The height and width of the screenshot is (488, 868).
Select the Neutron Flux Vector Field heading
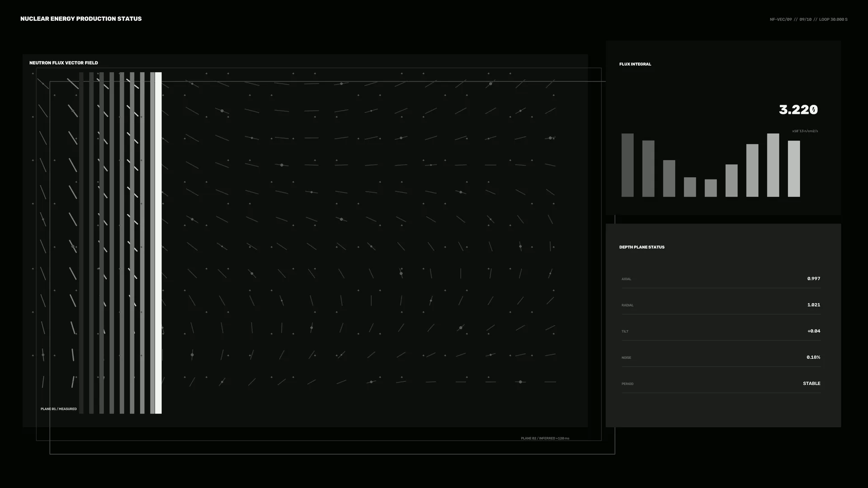pos(64,63)
